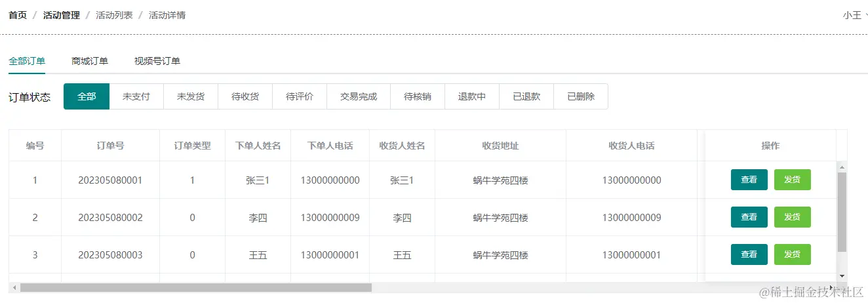Click the 订单类型 column header
The height and width of the screenshot is (303, 868).
pyautogui.click(x=193, y=146)
